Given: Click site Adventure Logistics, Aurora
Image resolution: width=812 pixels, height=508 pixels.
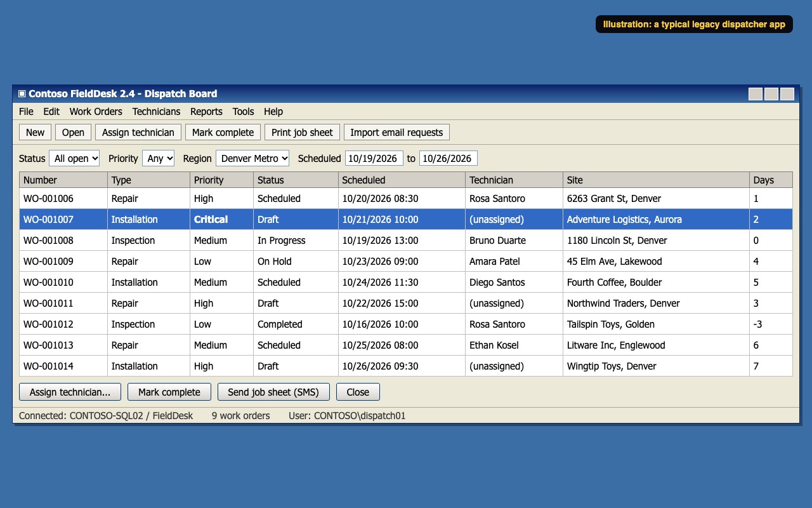Looking at the screenshot, I should click(656, 219).
